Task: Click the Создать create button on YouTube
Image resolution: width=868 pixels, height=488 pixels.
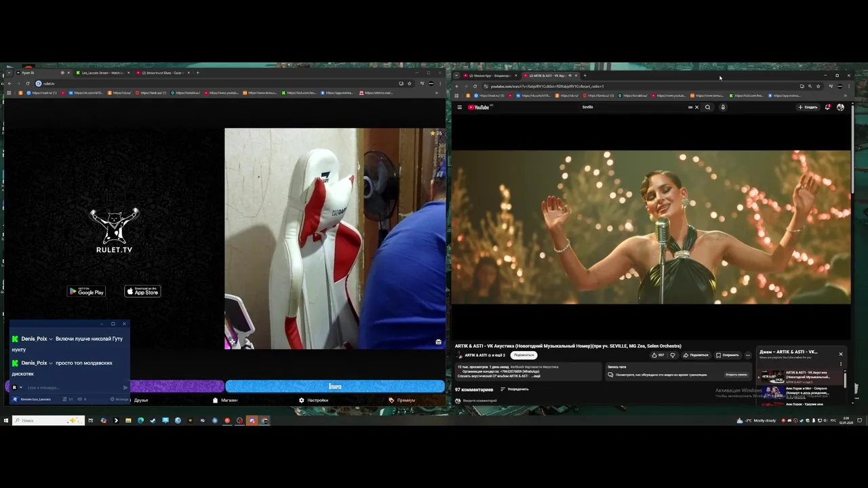Action: (808, 107)
